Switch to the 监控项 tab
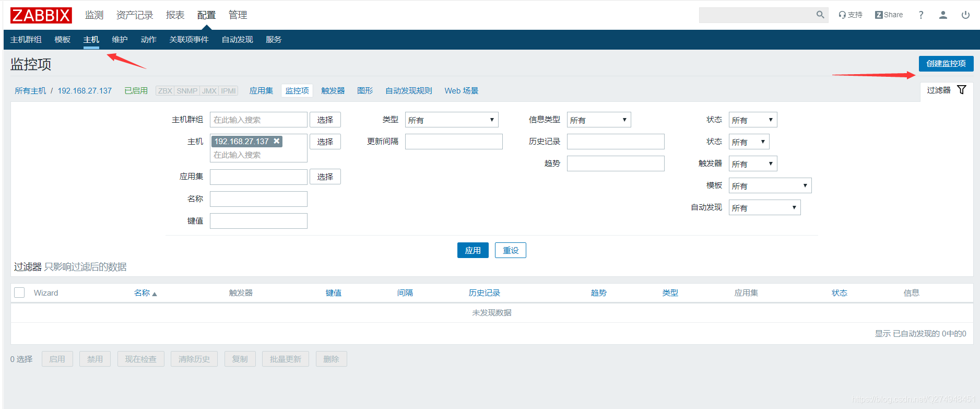Image resolution: width=980 pixels, height=409 pixels. point(297,91)
